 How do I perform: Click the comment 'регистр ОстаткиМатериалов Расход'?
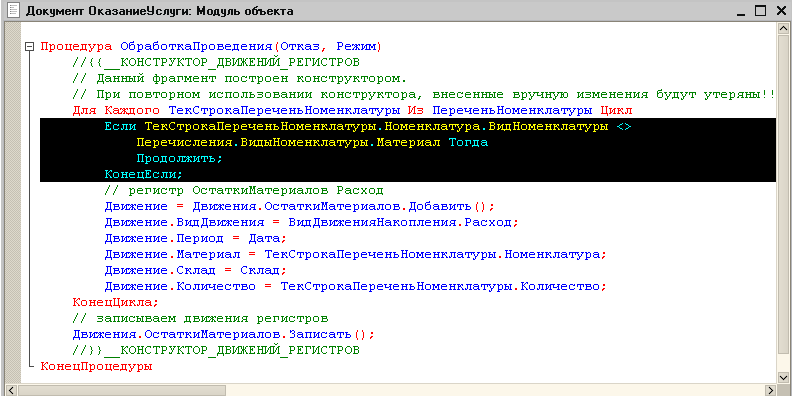tap(256, 191)
